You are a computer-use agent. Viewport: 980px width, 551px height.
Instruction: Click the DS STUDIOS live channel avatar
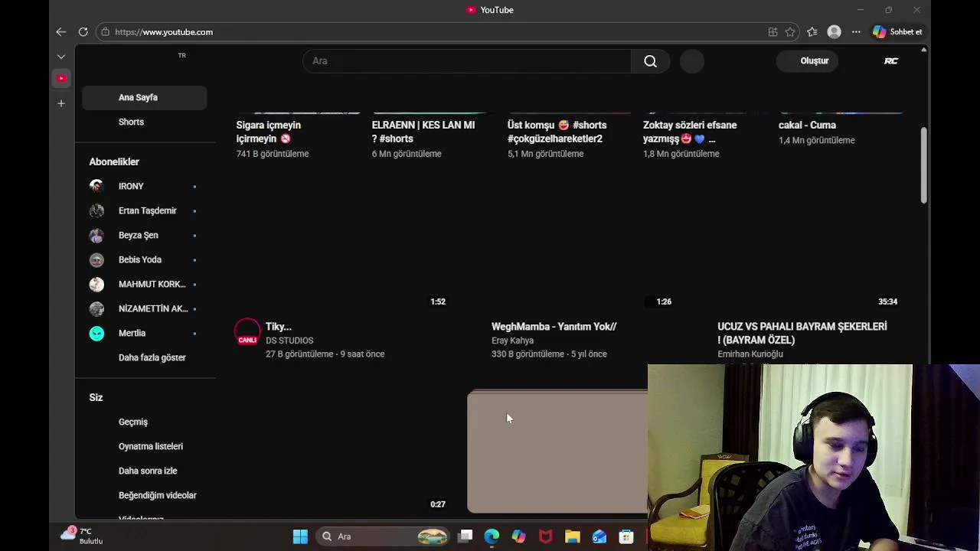[247, 332]
